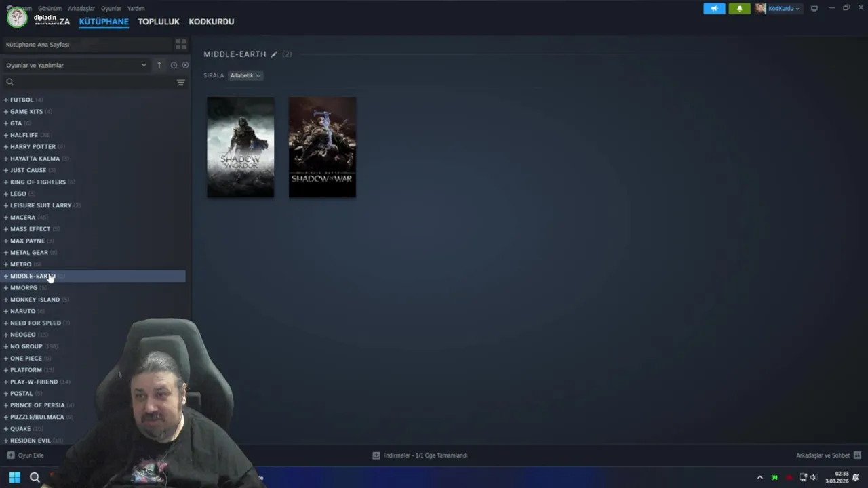Open the friends chat icon bottom right
This screenshot has height=488, width=868.
pyautogui.click(x=857, y=455)
